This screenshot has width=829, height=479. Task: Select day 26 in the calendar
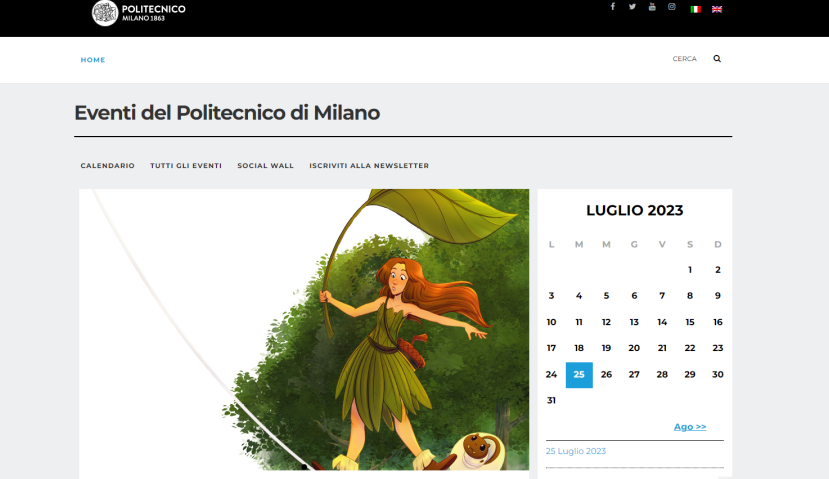click(606, 374)
